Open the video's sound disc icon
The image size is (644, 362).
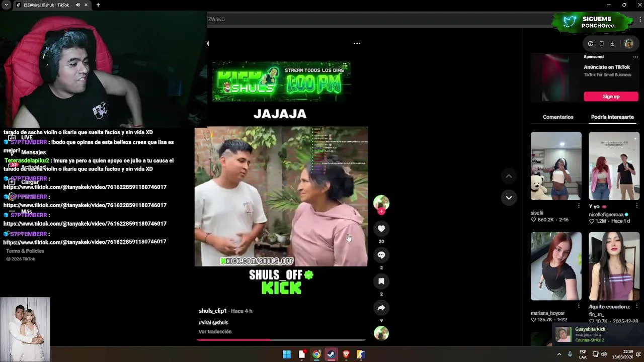click(381, 333)
